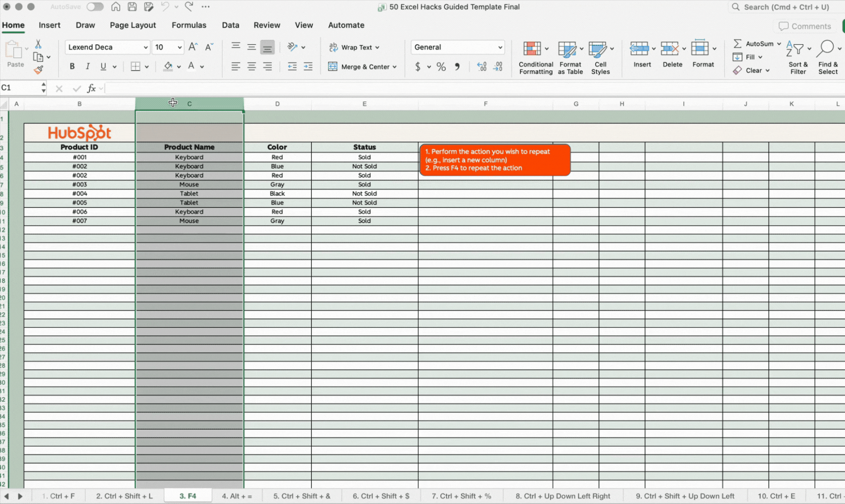Toggle the AutoSave switch
Viewport: 845px width, 504px height.
tap(95, 7)
